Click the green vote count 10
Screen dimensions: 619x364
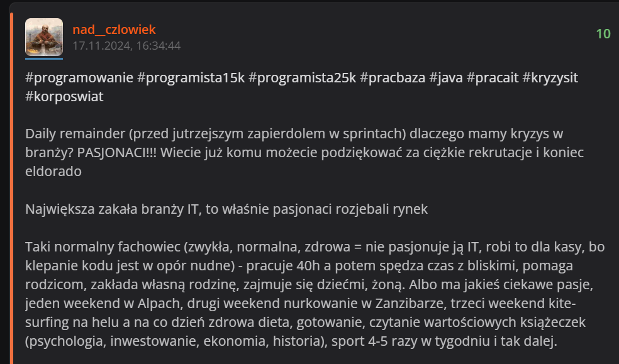[x=603, y=34]
